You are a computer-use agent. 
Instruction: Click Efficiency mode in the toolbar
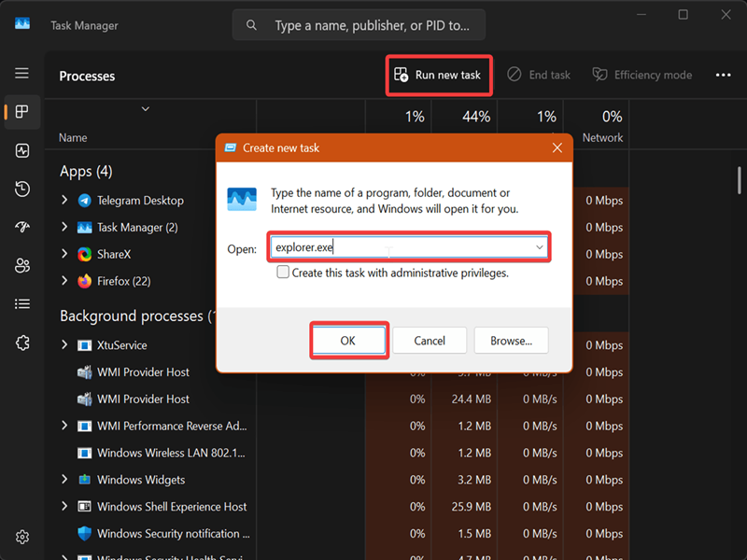pos(642,75)
